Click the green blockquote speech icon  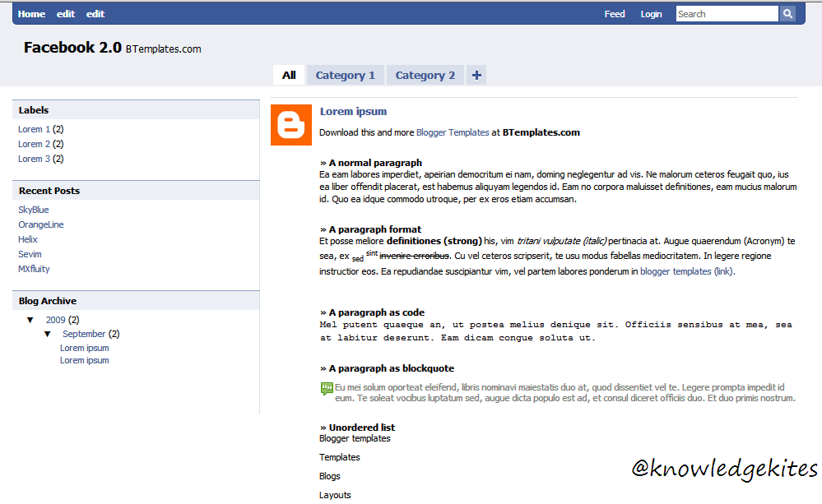coord(327,388)
